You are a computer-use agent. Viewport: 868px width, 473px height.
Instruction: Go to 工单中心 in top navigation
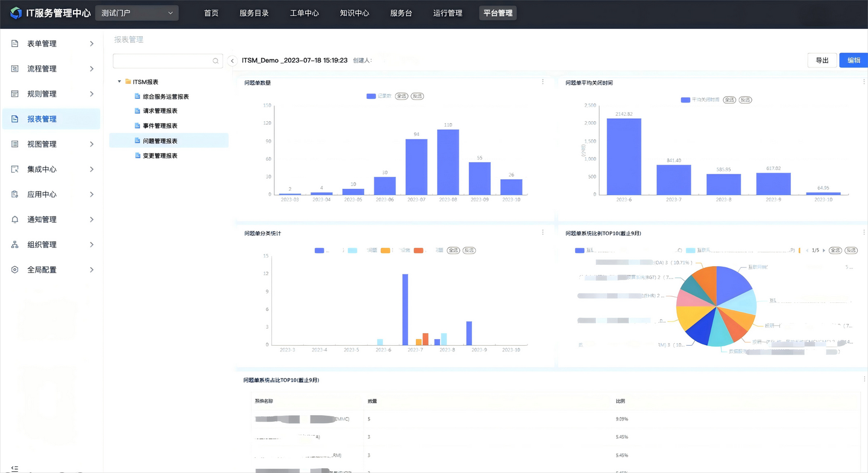coord(304,13)
